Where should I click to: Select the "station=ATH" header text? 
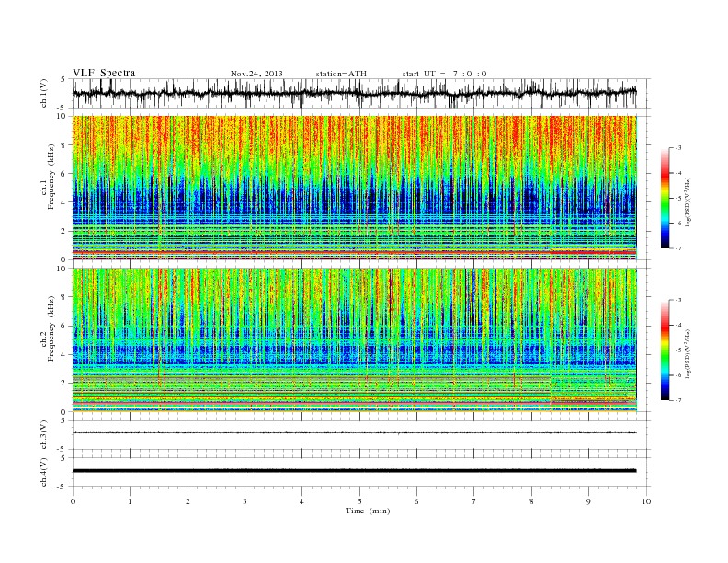coord(341,74)
